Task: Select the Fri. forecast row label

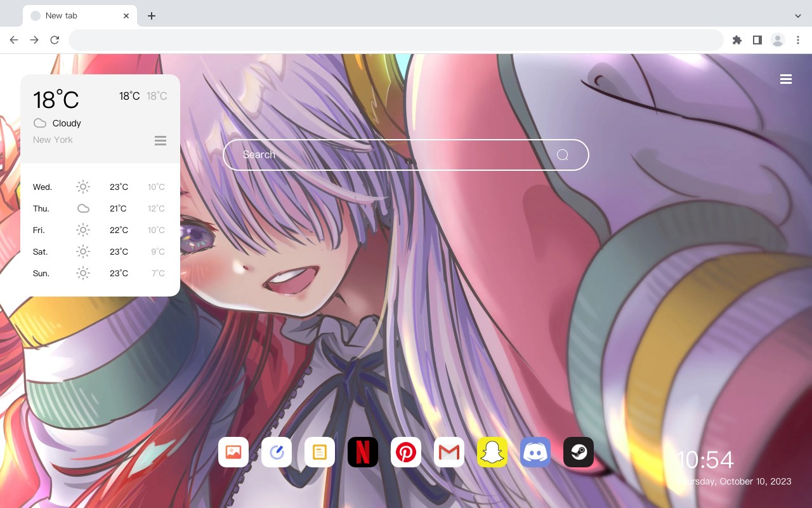Action: (39, 230)
